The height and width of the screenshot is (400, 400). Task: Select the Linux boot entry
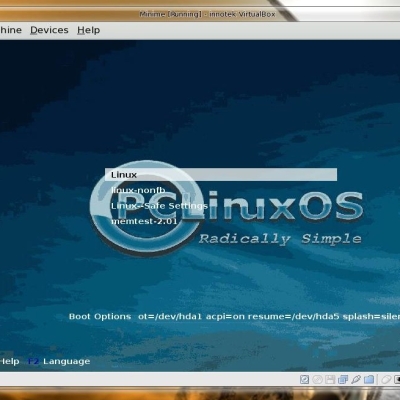pyautogui.click(x=221, y=175)
